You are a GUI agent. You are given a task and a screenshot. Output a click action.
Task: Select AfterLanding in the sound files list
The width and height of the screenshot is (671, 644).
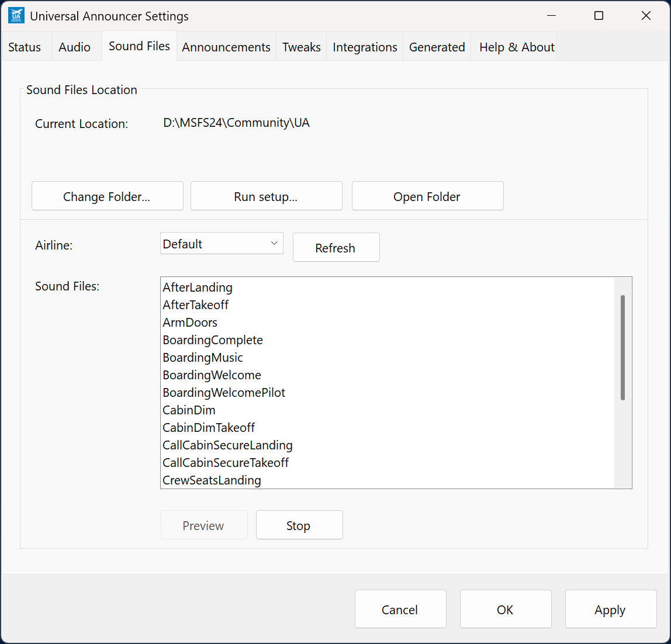point(388,288)
